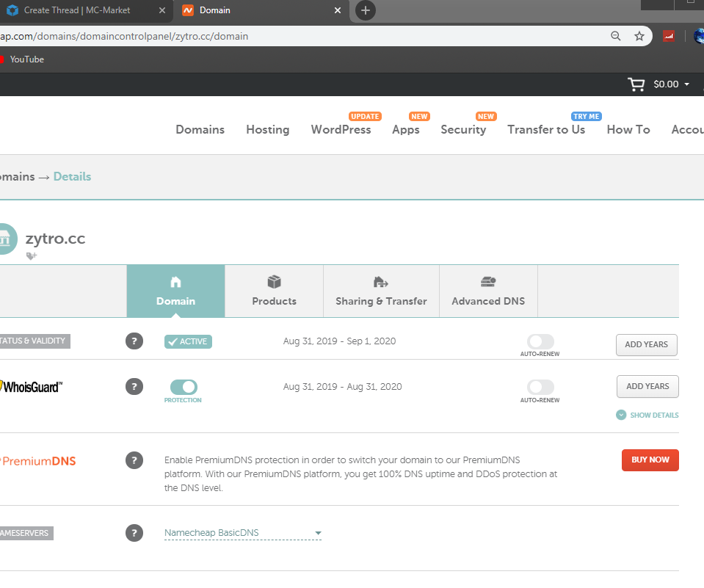Click the box icon on Products tab

274,282
